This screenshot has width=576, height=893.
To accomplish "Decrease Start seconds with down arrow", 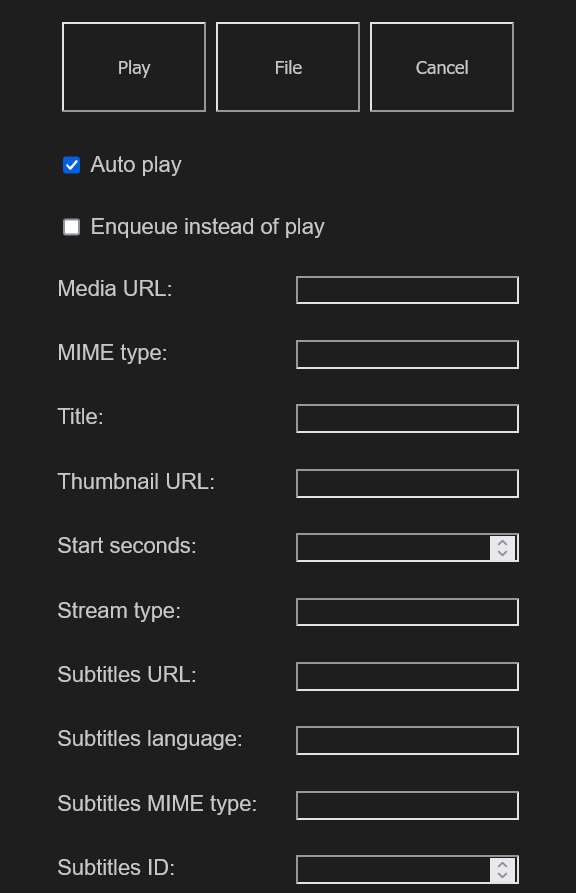I will tap(503, 554).
